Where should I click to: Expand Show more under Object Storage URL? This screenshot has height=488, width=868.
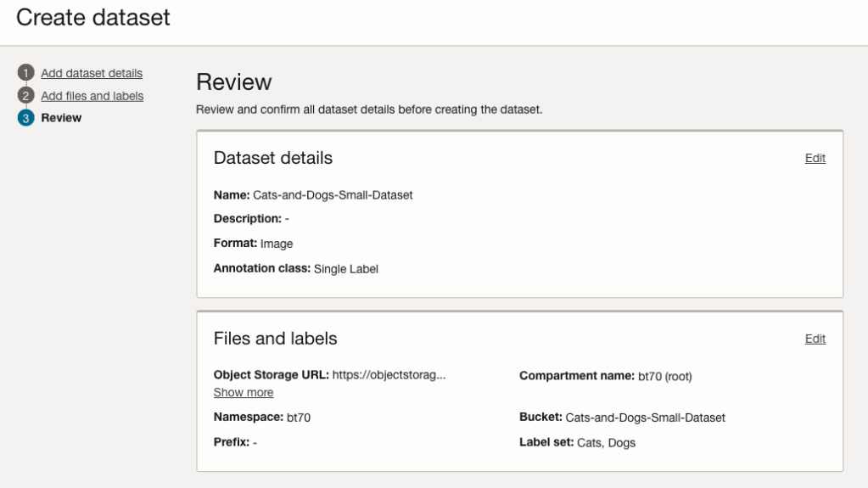click(244, 392)
